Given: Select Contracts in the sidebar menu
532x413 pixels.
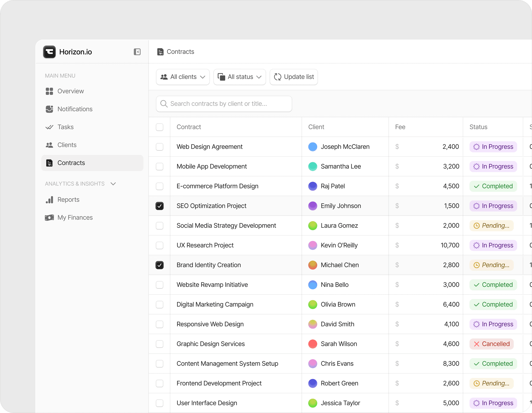Looking at the screenshot, I should click(71, 163).
